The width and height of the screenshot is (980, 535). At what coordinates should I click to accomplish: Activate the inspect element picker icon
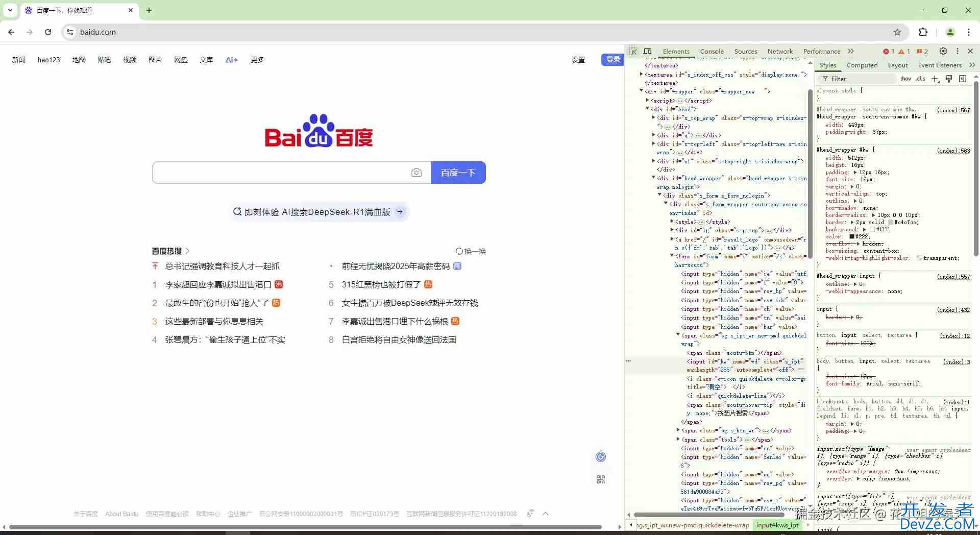pyautogui.click(x=633, y=51)
